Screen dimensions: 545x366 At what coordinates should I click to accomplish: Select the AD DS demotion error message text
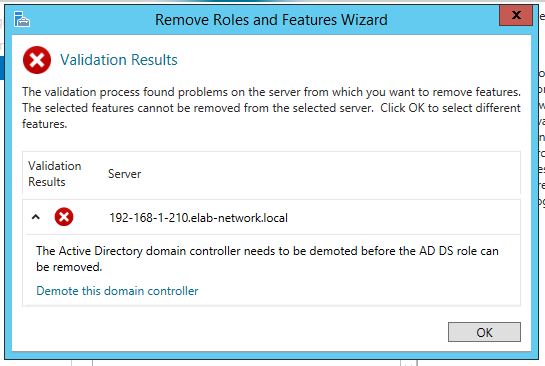pyautogui.click(x=267, y=259)
